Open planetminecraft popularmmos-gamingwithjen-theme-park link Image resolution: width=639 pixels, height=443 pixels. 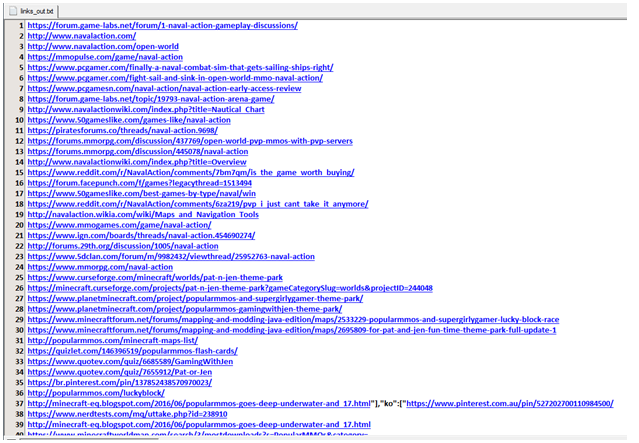point(185,309)
